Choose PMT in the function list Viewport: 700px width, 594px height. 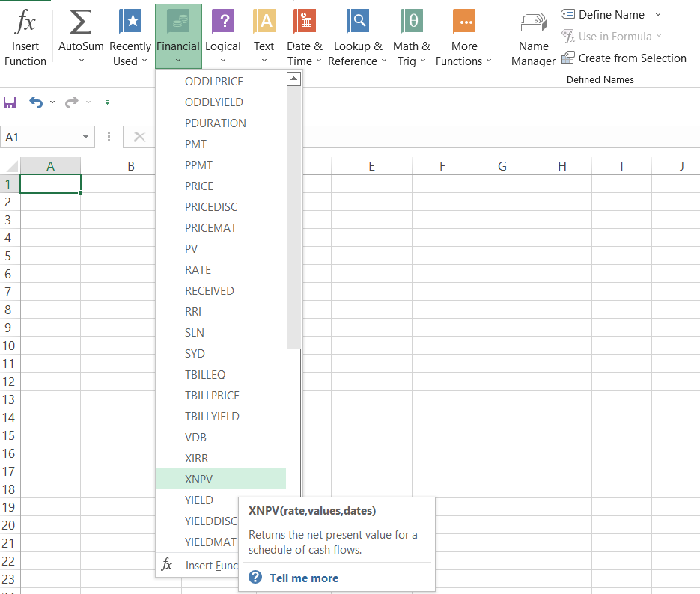click(x=196, y=144)
